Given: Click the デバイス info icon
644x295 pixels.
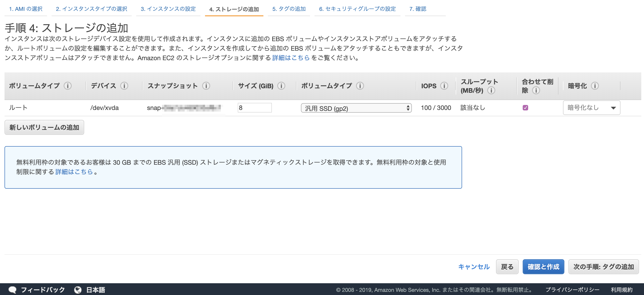Looking at the screenshot, I should tap(124, 86).
